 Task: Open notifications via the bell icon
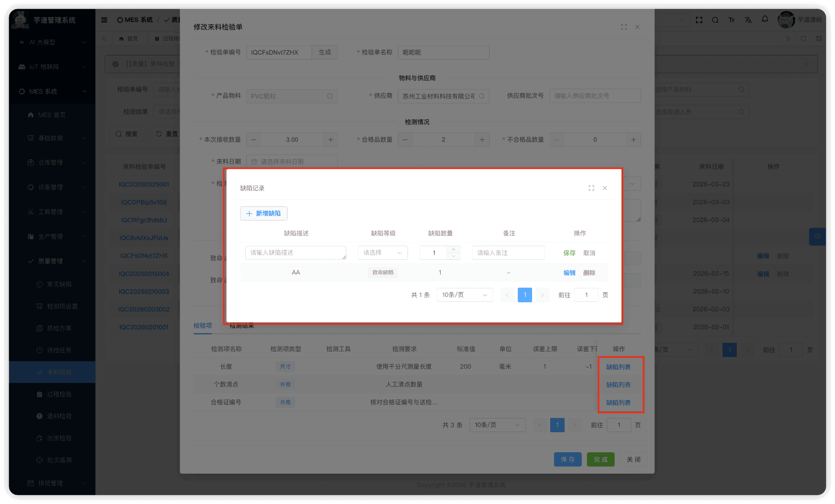765,20
